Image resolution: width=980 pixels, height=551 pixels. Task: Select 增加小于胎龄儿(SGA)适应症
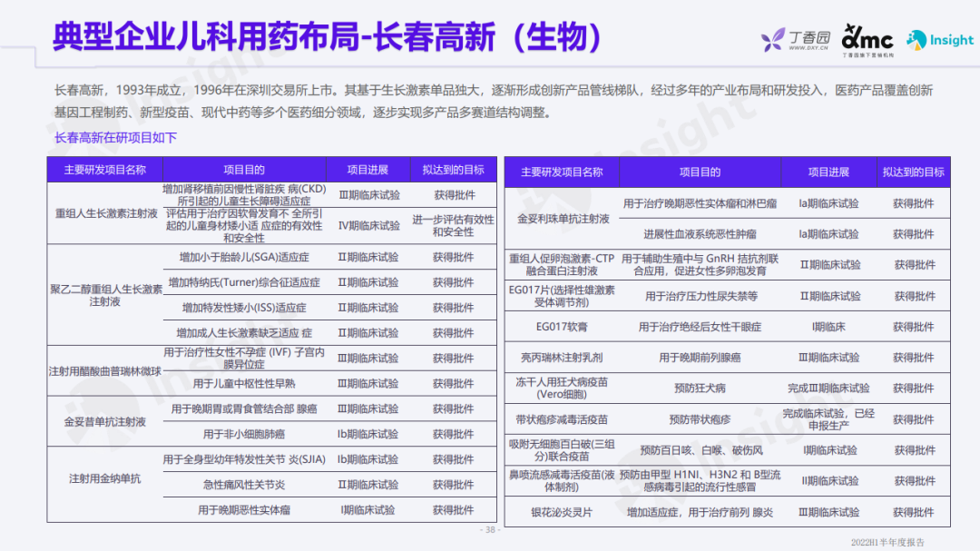244,257
